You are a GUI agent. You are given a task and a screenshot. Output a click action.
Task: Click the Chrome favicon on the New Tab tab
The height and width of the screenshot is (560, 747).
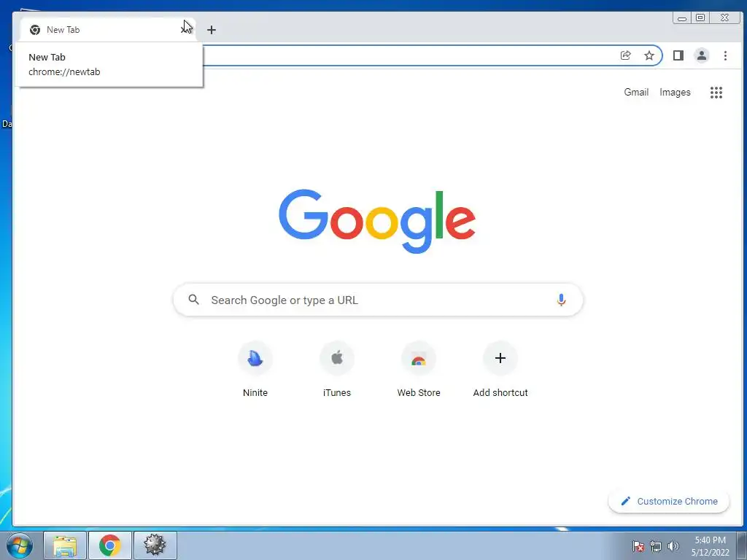click(35, 30)
